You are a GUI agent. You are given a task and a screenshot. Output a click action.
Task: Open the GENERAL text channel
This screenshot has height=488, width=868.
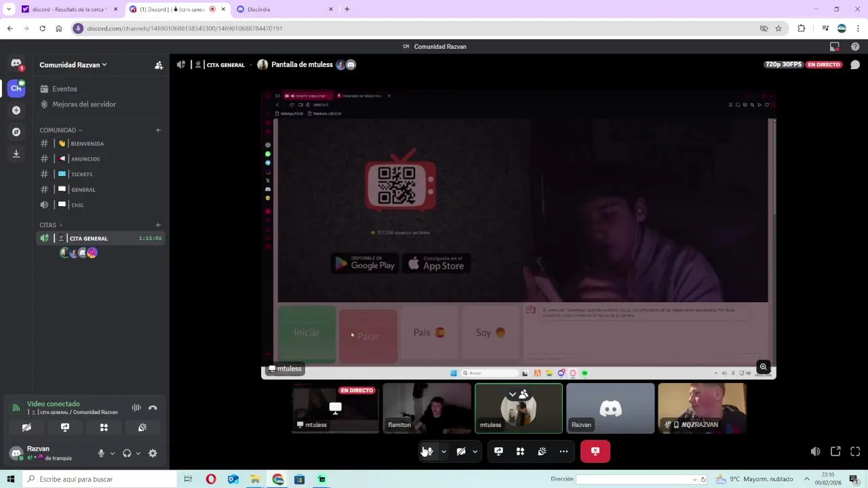point(100,190)
